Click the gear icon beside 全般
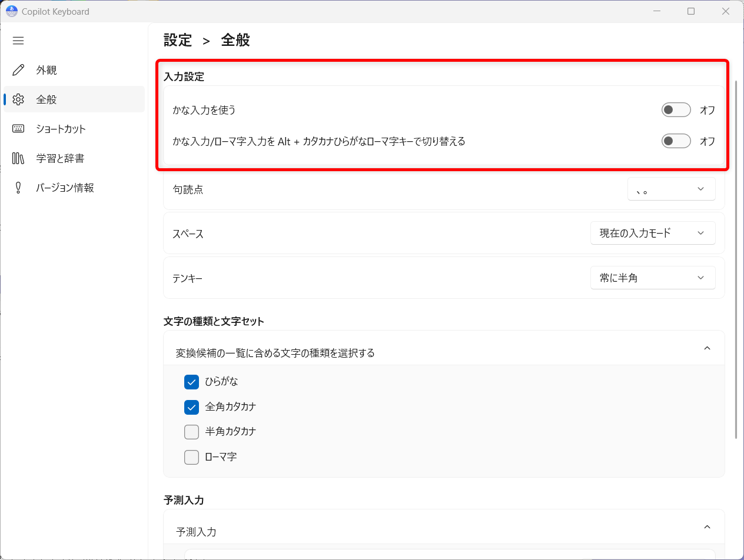Viewport: 744px width, 560px height. (x=18, y=99)
